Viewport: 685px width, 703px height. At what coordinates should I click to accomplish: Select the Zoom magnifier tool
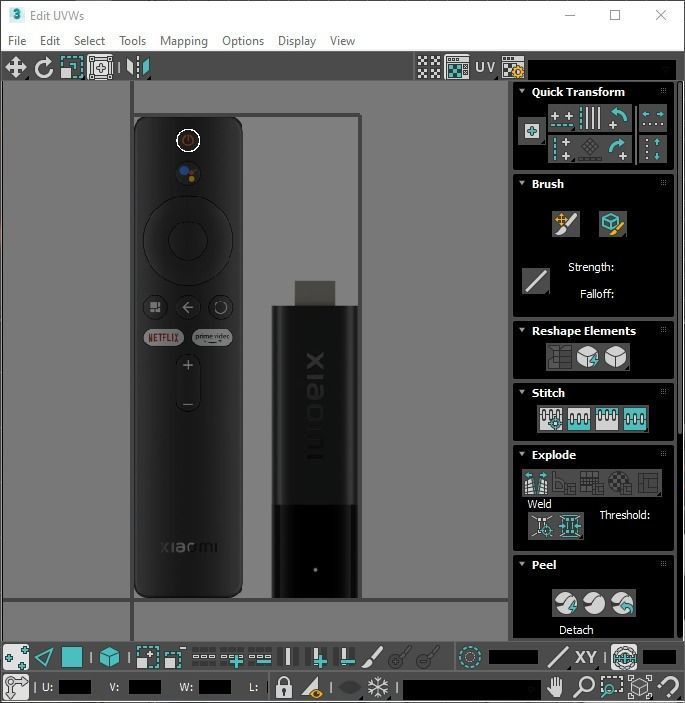584,686
